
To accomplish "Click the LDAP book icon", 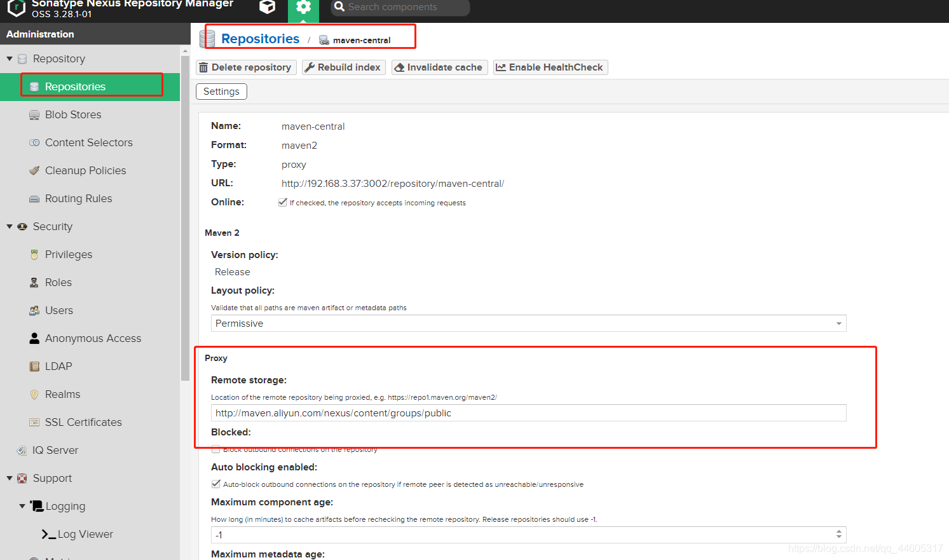I will (x=34, y=366).
